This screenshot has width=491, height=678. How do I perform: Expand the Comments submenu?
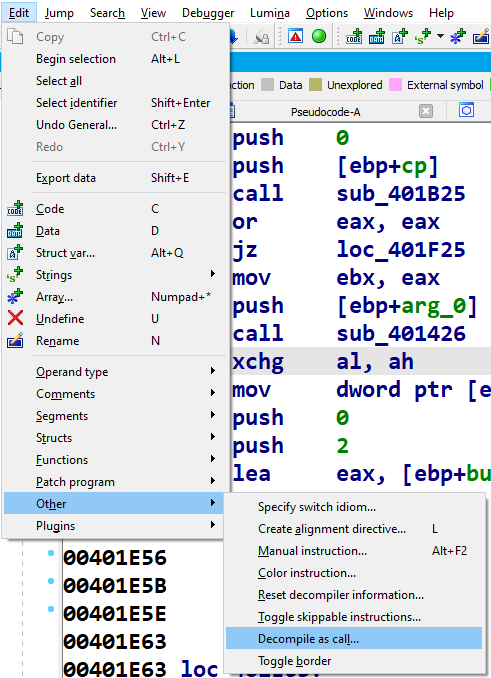click(212, 393)
